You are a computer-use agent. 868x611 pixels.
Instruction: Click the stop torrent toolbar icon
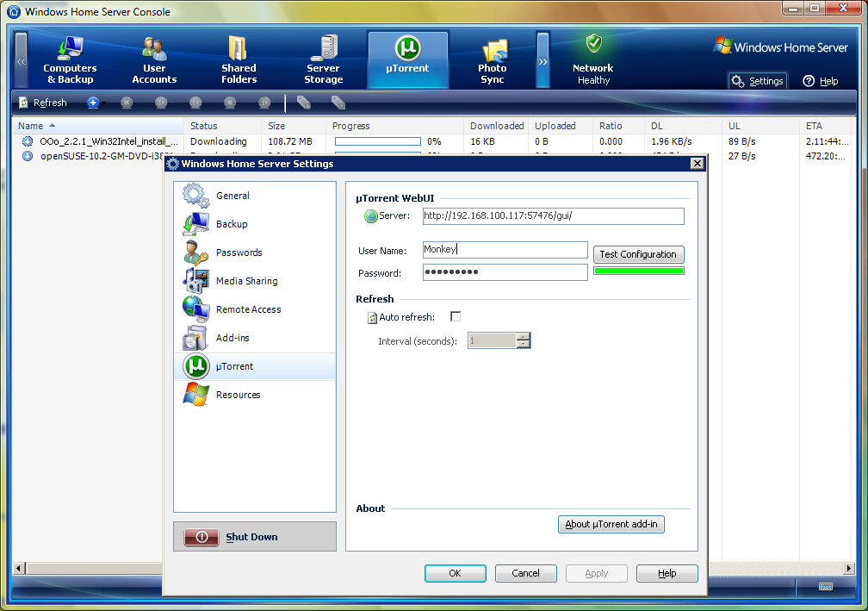[230, 103]
